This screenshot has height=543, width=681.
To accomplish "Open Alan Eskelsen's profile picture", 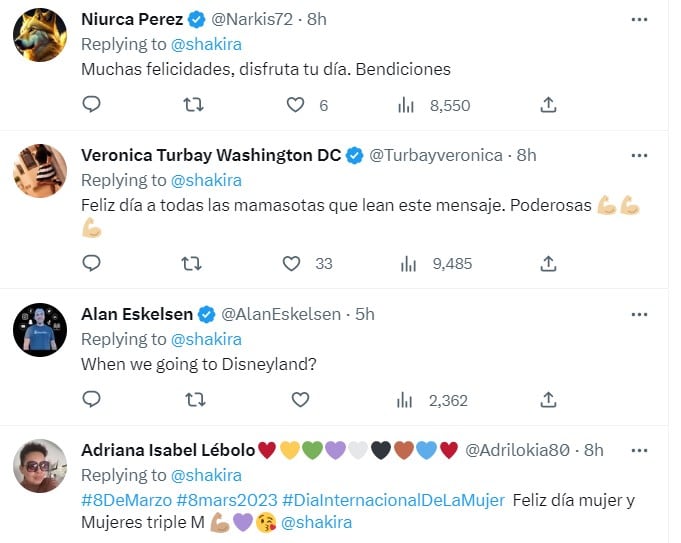I will [x=40, y=329].
